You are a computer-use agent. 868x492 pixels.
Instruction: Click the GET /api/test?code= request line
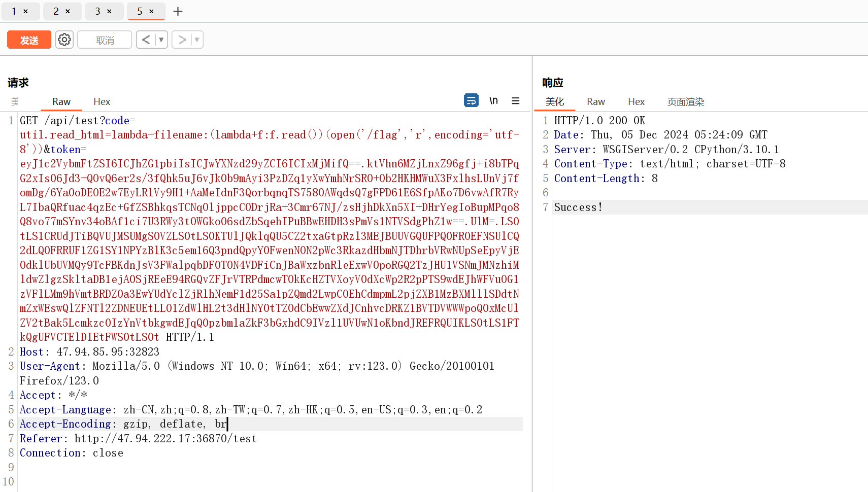[78, 120]
